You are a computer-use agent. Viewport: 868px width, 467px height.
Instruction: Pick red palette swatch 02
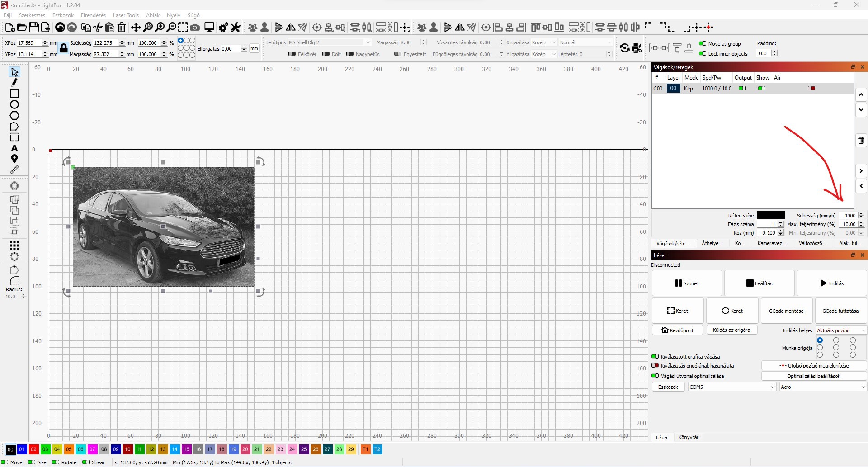(x=33, y=449)
